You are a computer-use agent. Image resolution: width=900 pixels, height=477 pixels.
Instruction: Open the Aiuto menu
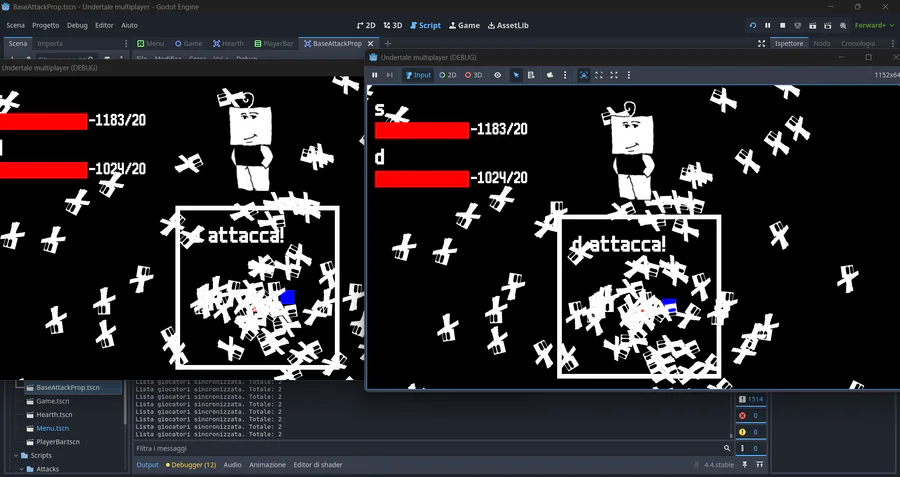129,25
